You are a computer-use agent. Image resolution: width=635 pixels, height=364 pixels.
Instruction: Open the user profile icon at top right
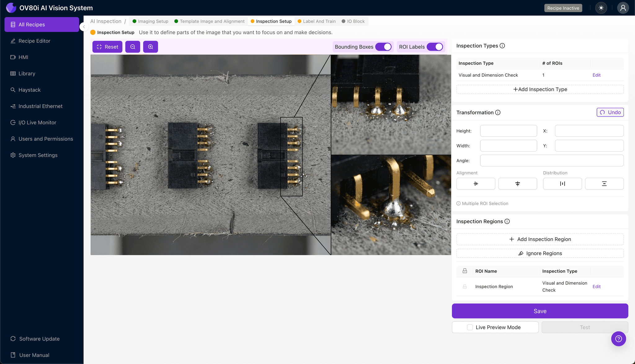coord(623,8)
